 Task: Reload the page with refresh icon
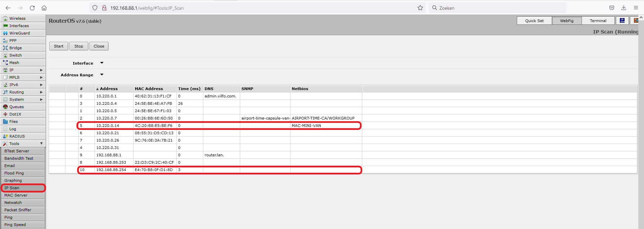point(32,8)
